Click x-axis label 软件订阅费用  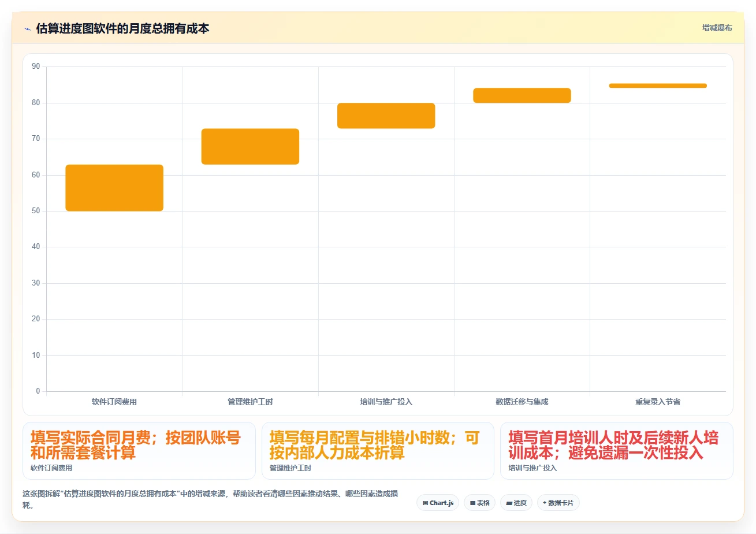click(114, 402)
